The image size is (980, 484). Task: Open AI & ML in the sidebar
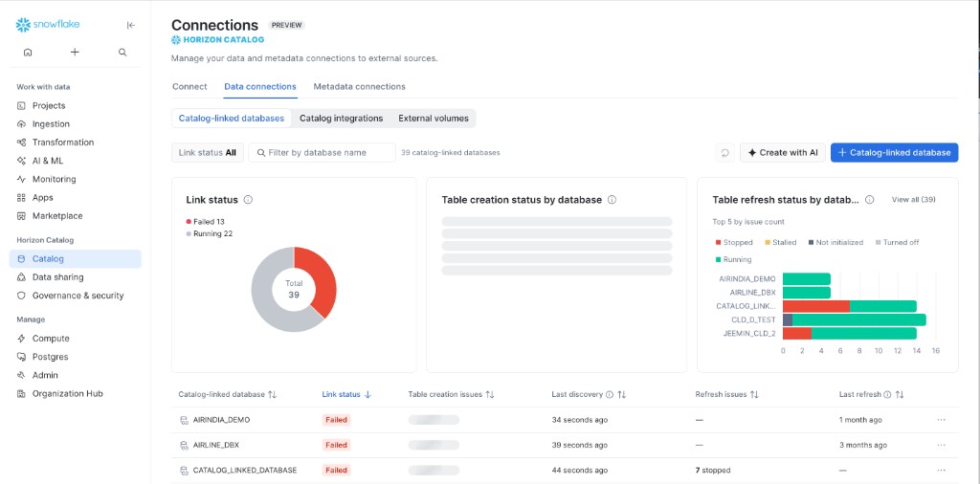pyautogui.click(x=75, y=161)
